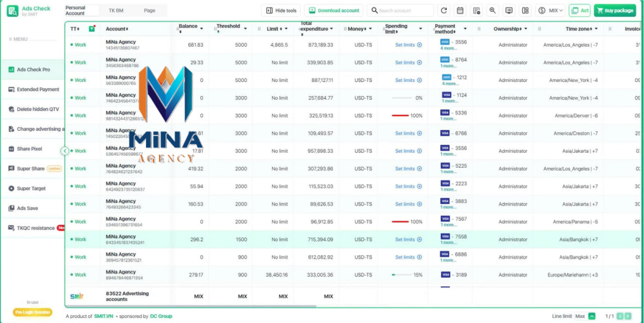Click the Share Pixel sidebar icon
The height and width of the screenshot is (323, 644).
point(12,149)
